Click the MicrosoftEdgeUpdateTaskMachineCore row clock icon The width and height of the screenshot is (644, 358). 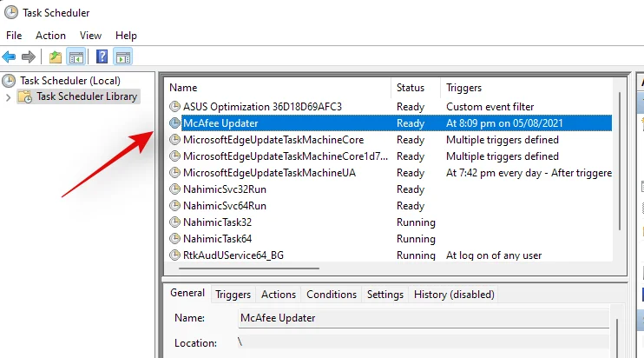174,139
